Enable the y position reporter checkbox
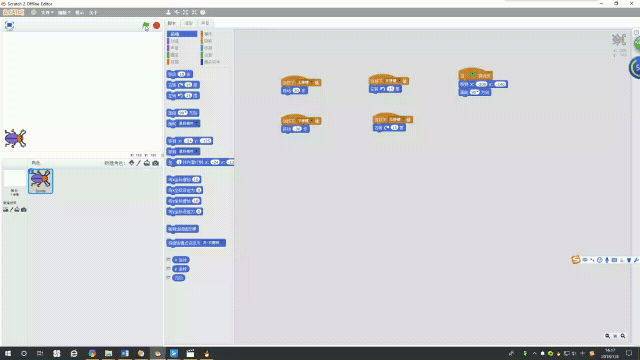 [x=168, y=269]
